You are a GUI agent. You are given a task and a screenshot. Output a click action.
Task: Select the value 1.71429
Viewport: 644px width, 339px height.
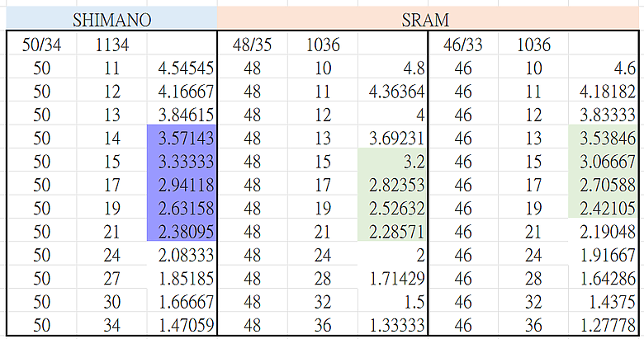393,278
